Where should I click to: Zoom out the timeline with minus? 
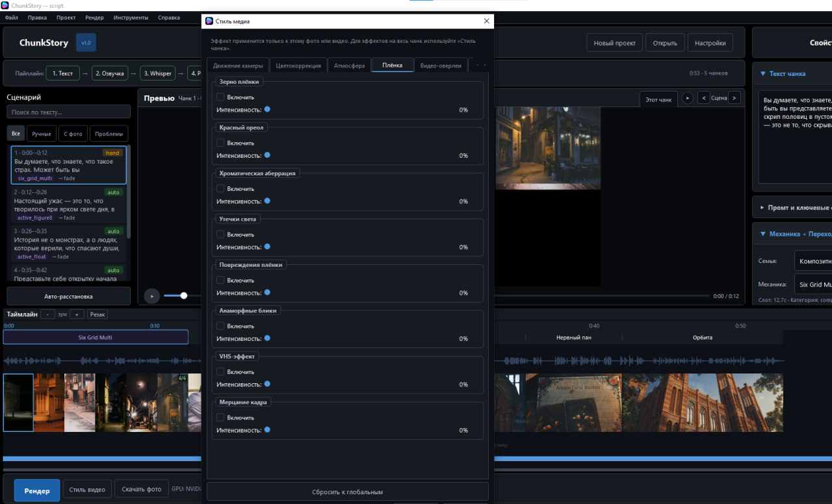coord(47,314)
